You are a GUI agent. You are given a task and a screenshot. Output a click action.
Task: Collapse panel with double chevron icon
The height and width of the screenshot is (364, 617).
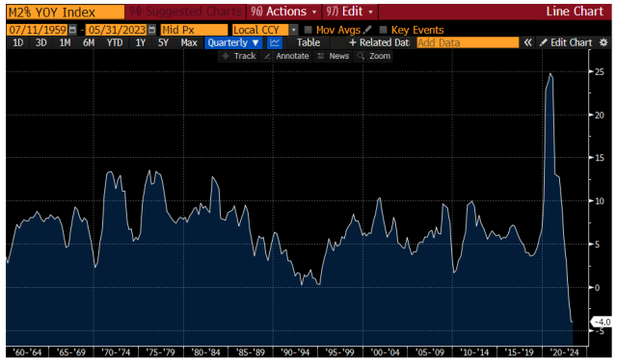pyautogui.click(x=527, y=42)
